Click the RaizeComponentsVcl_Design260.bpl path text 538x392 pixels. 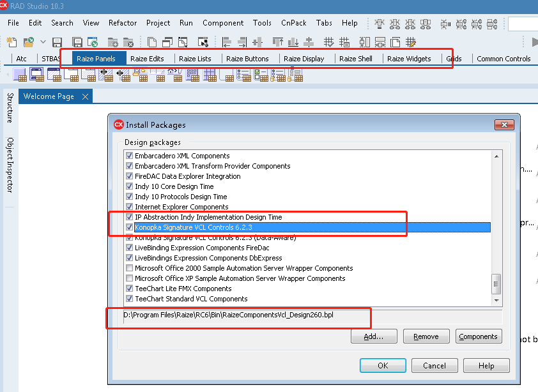(x=228, y=315)
